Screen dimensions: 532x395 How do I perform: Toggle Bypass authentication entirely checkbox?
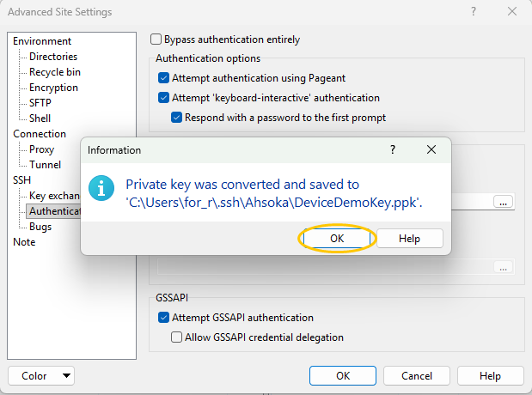click(x=156, y=39)
